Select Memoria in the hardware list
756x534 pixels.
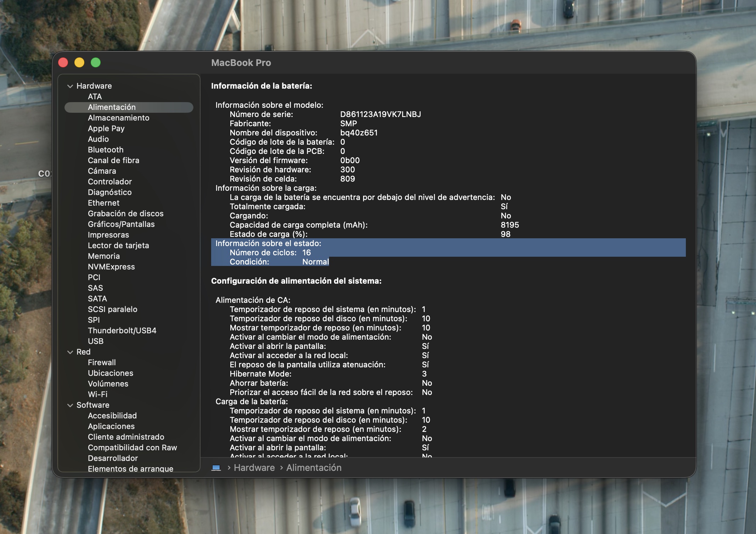[104, 256]
